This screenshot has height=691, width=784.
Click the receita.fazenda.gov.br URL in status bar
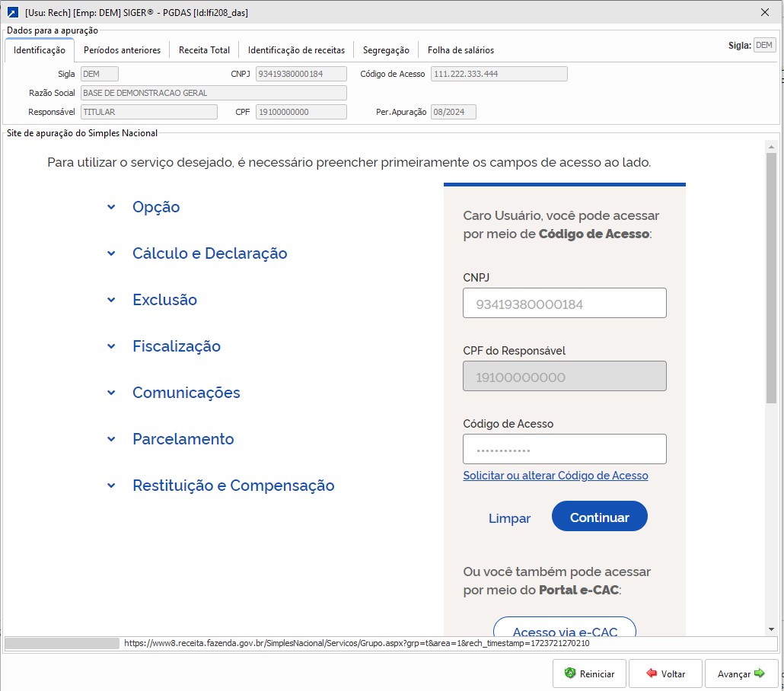click(356, 644)
